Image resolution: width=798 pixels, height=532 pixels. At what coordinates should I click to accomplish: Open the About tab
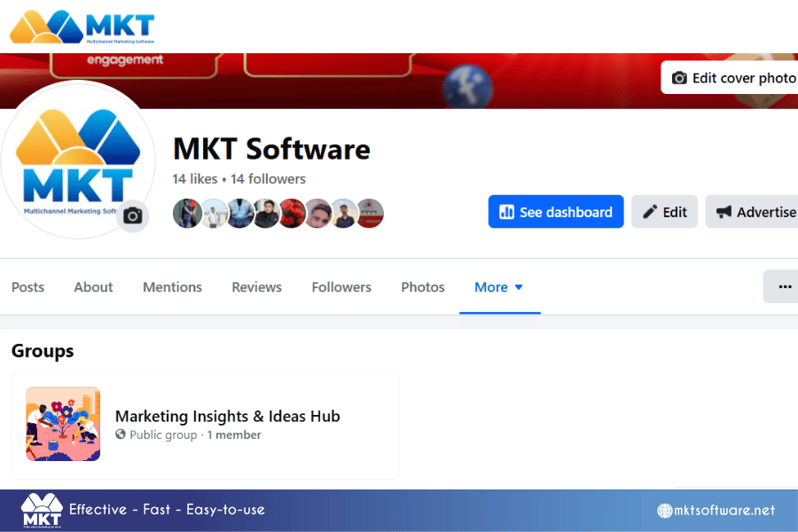pos(93,287)
